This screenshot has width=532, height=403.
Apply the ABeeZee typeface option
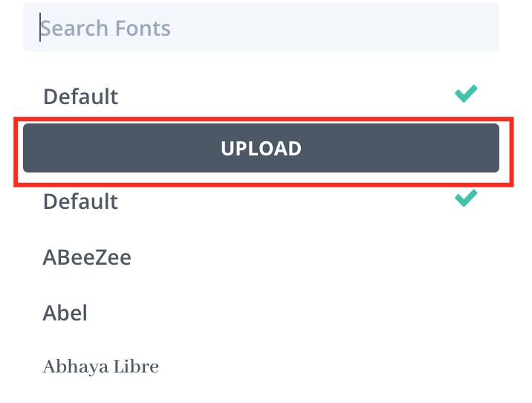coord(87,257)
